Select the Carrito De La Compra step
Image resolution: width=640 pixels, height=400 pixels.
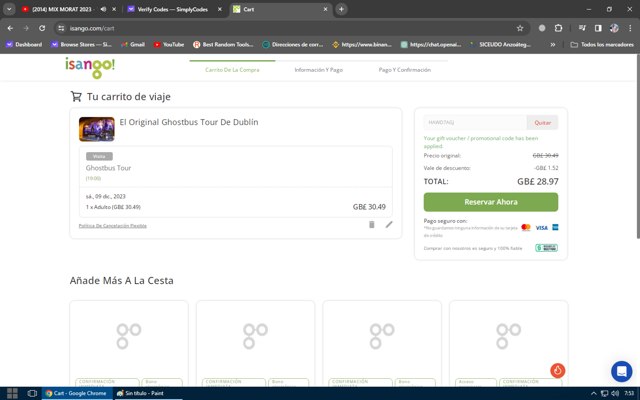pyautogui.click(x=232, y=70)
